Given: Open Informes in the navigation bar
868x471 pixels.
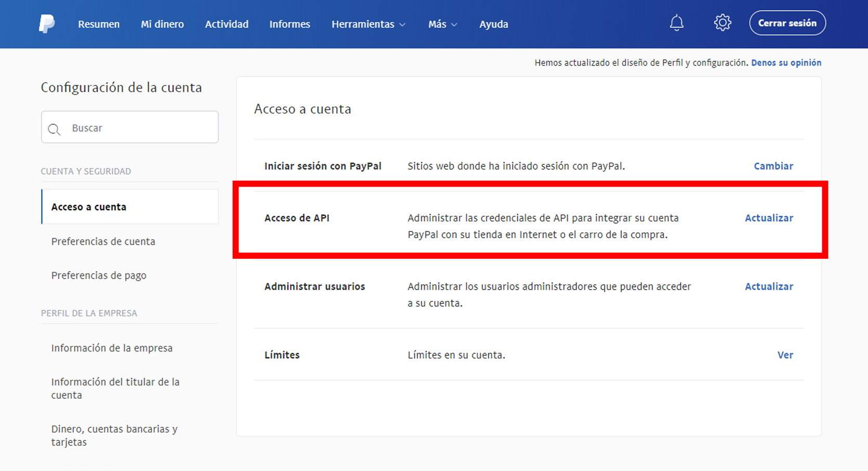Looking at the screenshot, I should point(289,24).
